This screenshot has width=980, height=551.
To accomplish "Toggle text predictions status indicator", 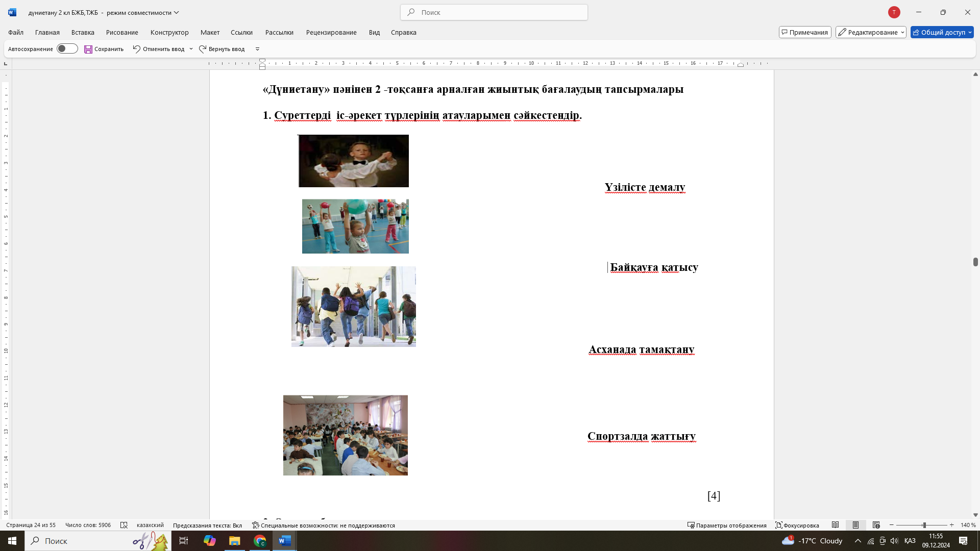I will coord(207,525).
